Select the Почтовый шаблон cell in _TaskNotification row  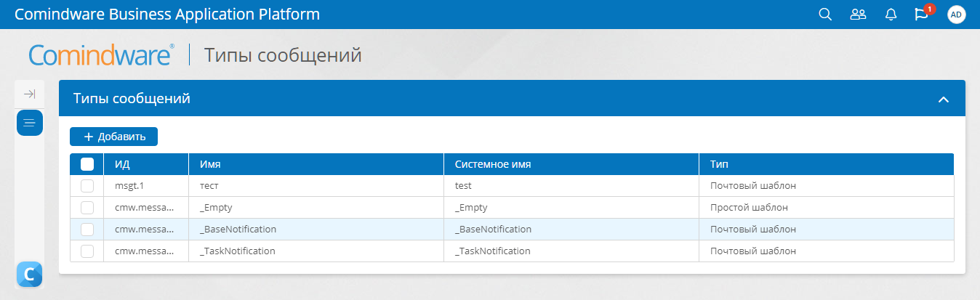[x=827, y=251]
